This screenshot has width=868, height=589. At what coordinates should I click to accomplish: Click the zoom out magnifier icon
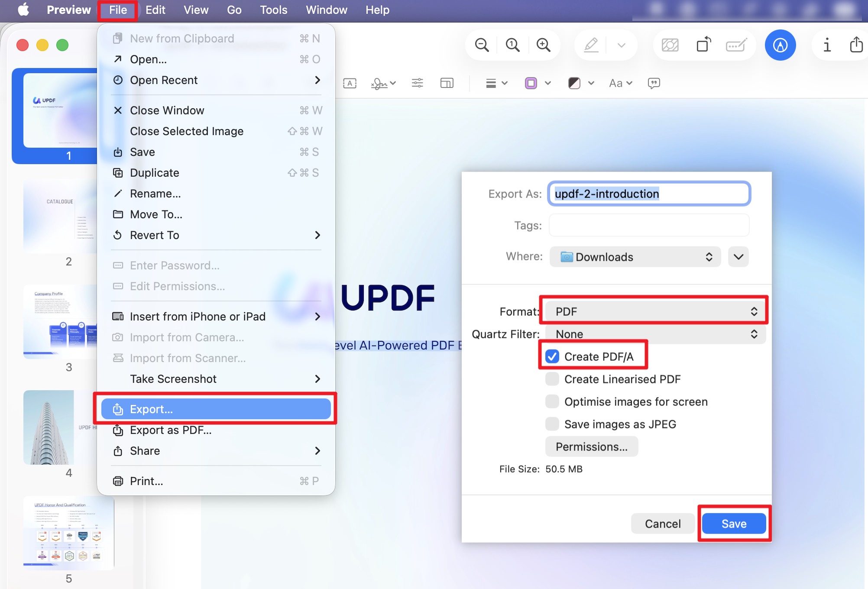(482, 45)
